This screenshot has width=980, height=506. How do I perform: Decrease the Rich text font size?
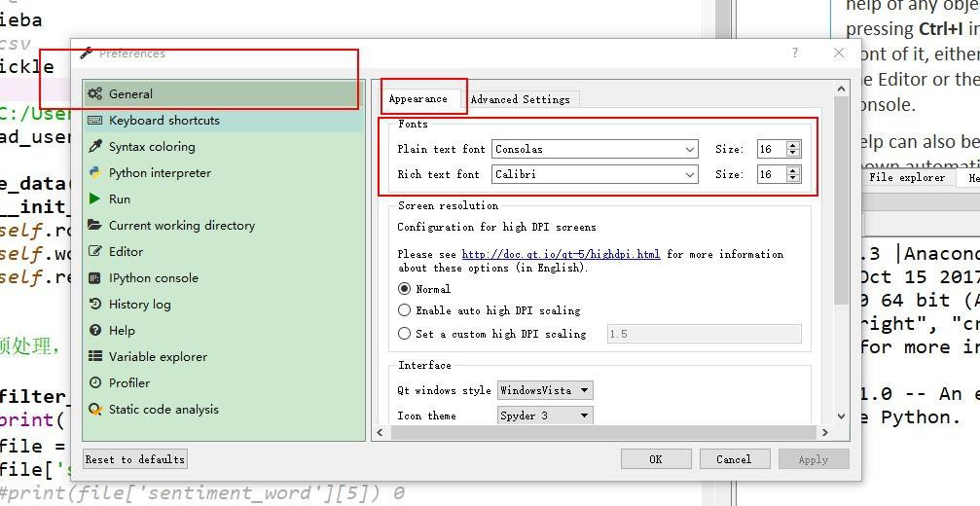(x=793, y=179)
